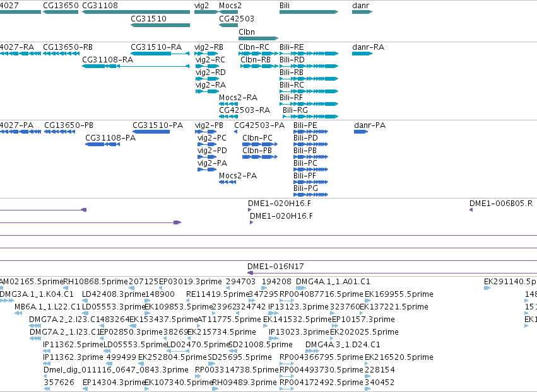Select transcript CG42503-RA
The width and height of the screenshot is (537, 392).
pos(228,117)
